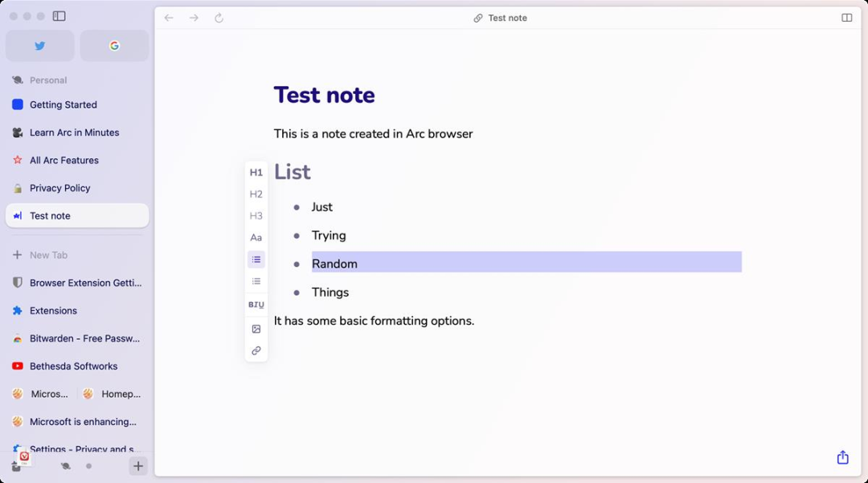868x483 pixels.
Task: Open the Getting Started tab
Action: 77,104
